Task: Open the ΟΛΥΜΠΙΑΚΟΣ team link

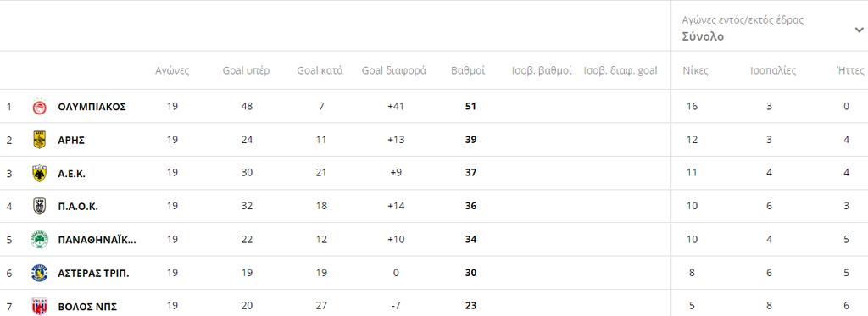Action: tap(92, 107)
